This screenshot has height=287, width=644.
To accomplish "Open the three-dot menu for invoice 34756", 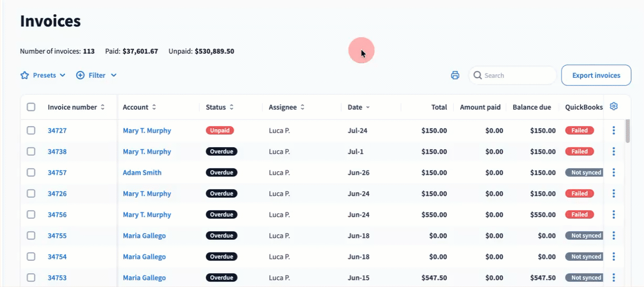I will (614, 214).
